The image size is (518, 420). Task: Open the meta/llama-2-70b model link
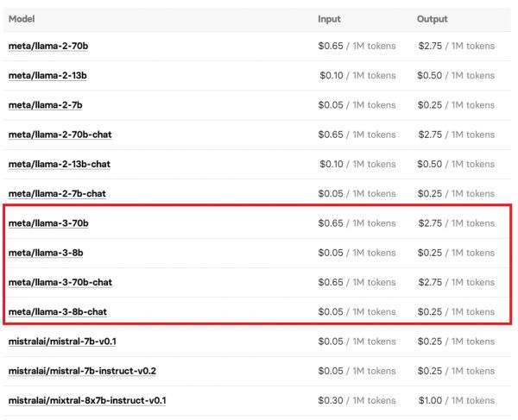47,47
